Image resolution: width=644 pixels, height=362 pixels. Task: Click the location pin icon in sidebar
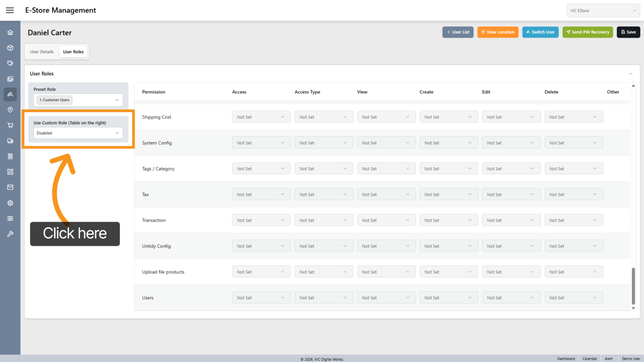click(10, 110)
